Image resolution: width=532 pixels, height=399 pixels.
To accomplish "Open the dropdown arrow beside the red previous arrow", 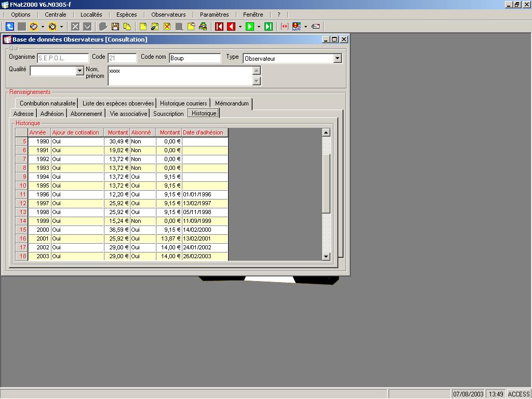I will pos(240,26).
